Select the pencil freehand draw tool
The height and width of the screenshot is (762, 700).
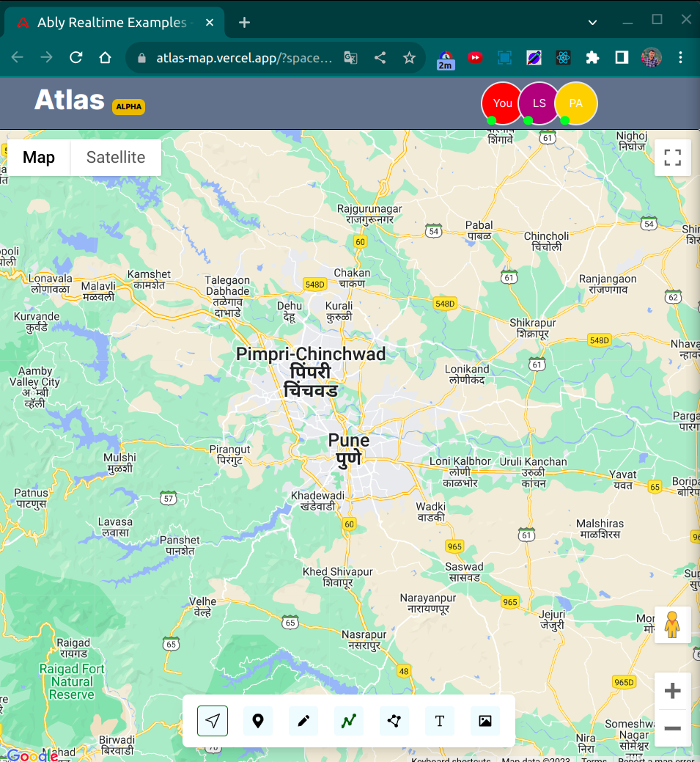tap(303, 721)
